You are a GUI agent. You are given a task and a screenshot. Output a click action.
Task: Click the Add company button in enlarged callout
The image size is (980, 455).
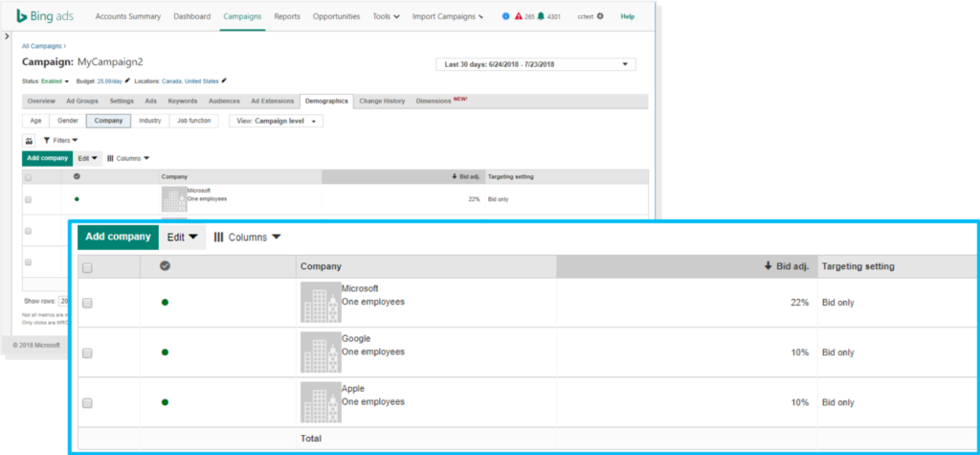(x=118, y=238)
